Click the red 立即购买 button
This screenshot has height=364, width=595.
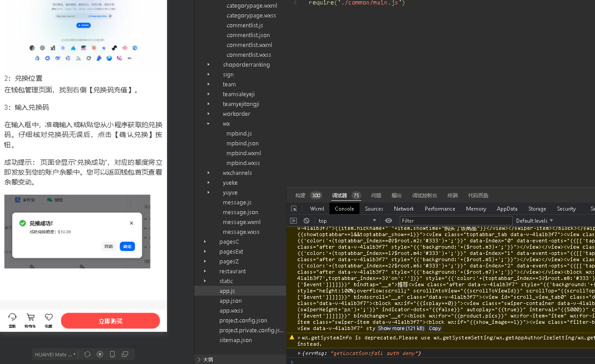tap(110, 321)
